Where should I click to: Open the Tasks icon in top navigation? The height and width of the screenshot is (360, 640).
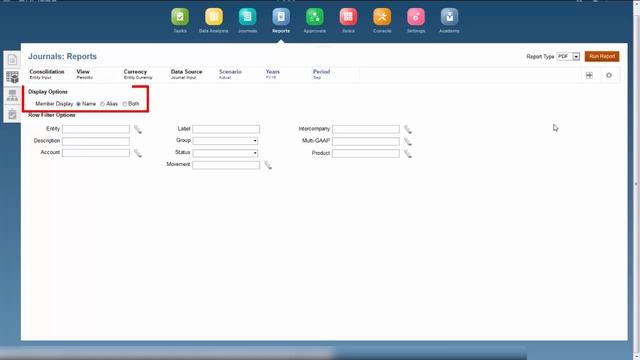[x=180, y=17]
